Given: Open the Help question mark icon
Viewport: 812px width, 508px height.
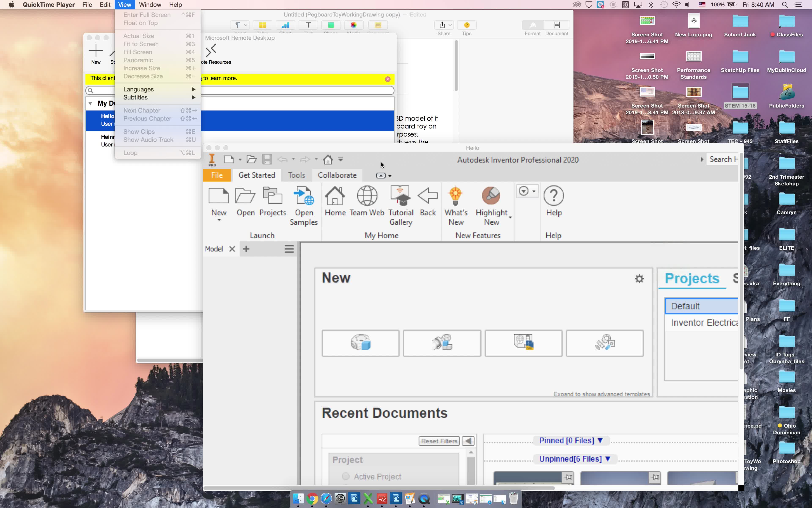Looking at the screenshot, I should (554, 196).
